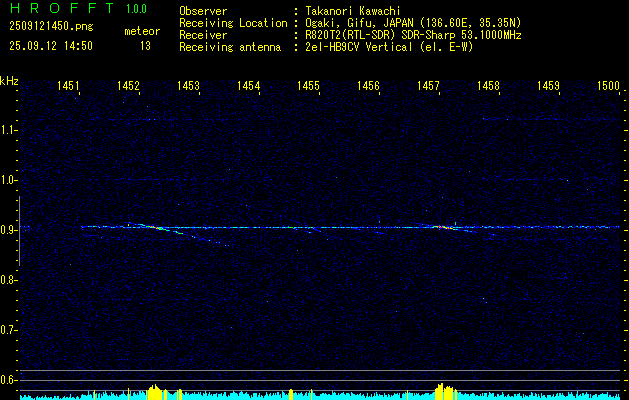Click the 0.8 frequency axis label
The height and width of the screenshot is (400, 629).
point(7,280)
